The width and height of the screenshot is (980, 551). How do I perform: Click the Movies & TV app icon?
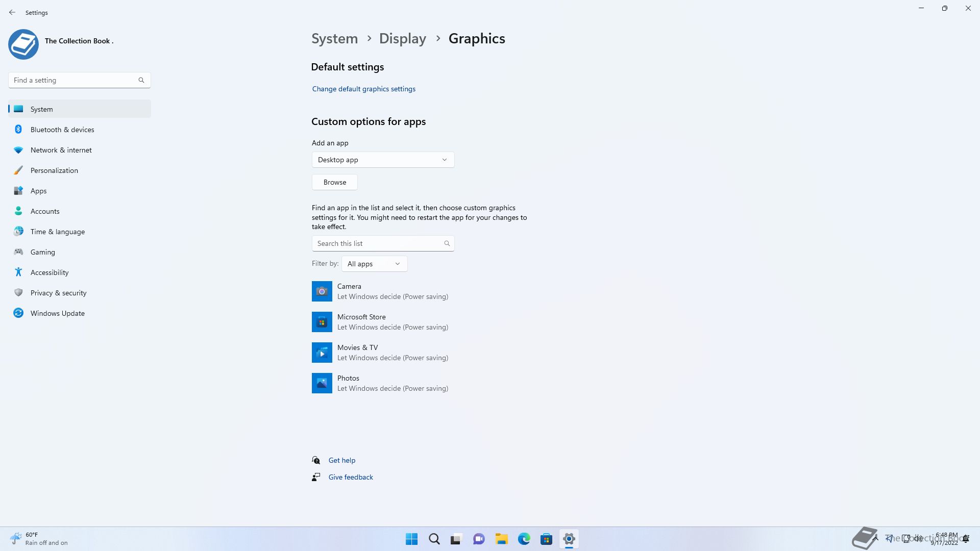point(322,353)
